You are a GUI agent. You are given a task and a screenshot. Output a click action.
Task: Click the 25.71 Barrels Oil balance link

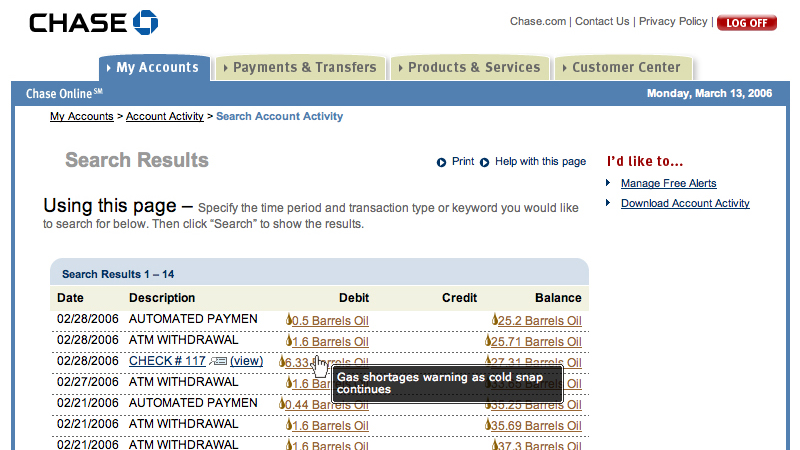[x=536, y=341]
